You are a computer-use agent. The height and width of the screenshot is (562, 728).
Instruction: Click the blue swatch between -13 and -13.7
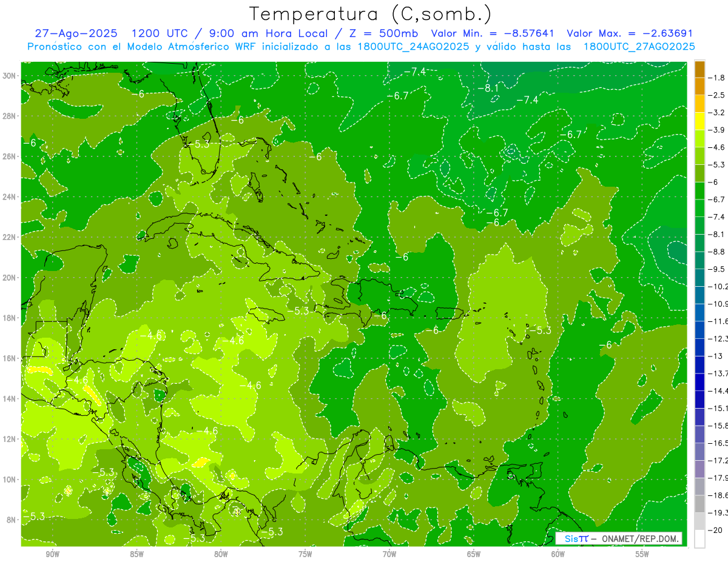coord(699,364)
